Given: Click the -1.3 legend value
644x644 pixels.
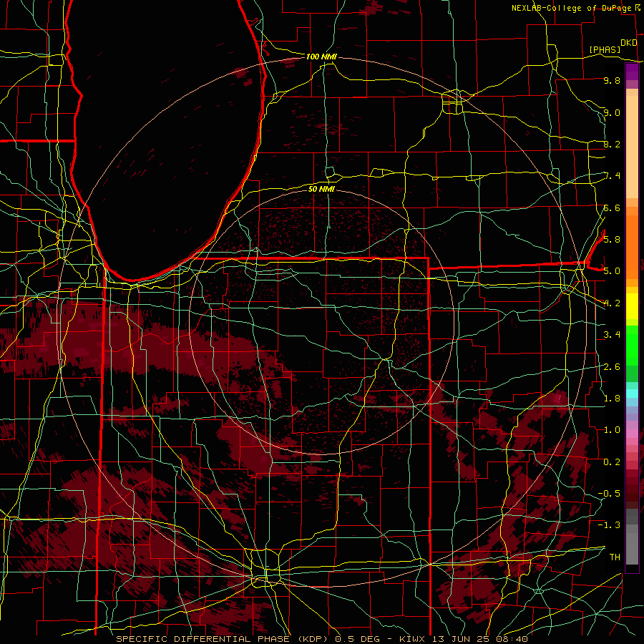Looking at the screenshot, I should [x=609, y=525].
